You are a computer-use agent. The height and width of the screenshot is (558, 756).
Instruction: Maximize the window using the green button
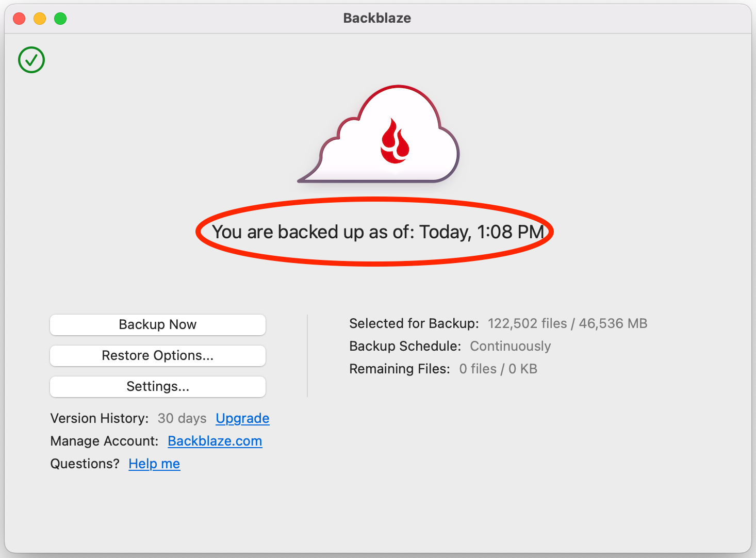tap(60, 19)
